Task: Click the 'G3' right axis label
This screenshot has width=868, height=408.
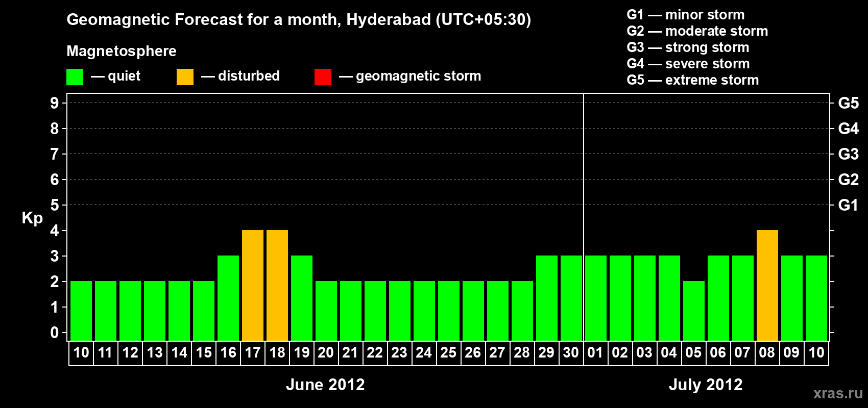Action: click(x=849, y=154)
